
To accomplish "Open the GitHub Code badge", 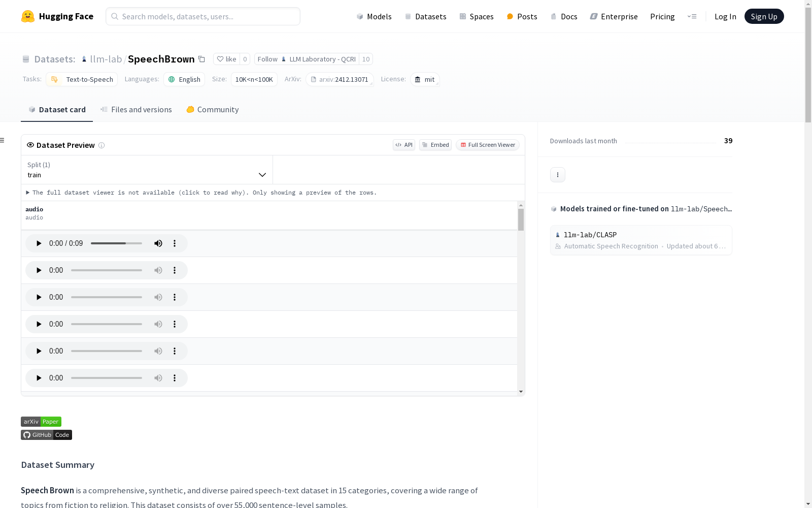I will coord(46,435).
